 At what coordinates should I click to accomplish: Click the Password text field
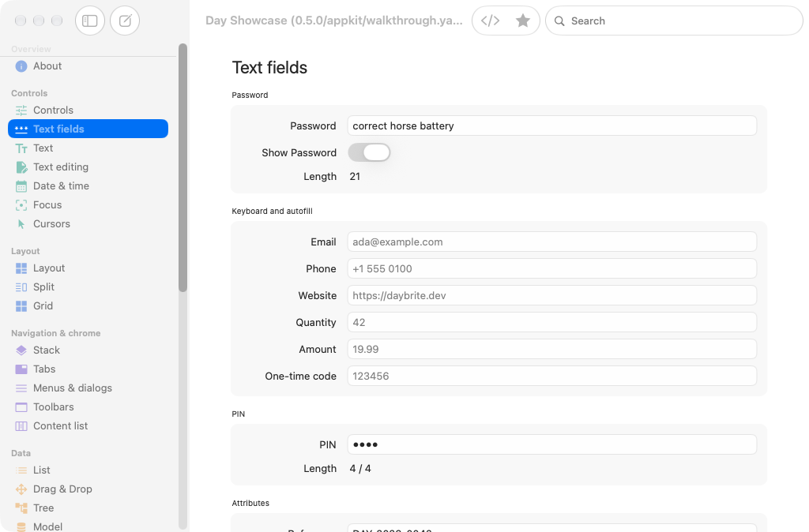click(x=552, y=126)
